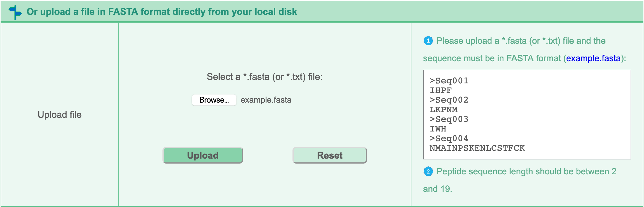Click the blue number 2 badge

coord(428,171)
